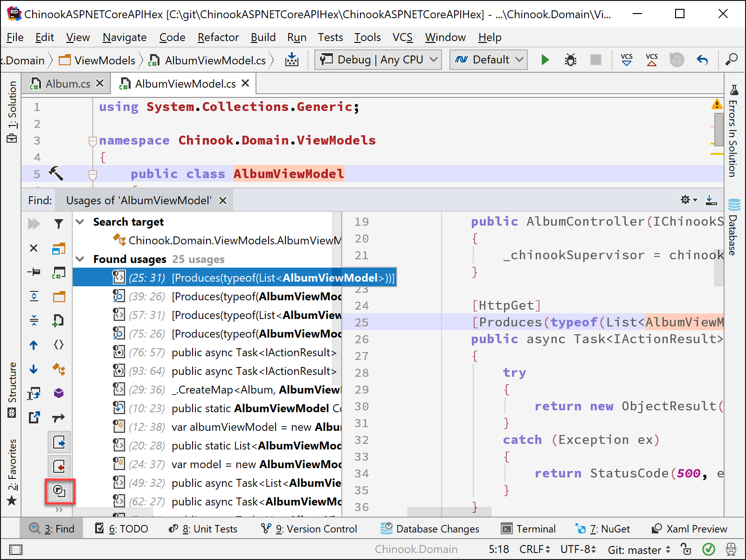The image size is (746, 560).
Task: Toggle show read usages icon
Action: [x=59, y=442]
